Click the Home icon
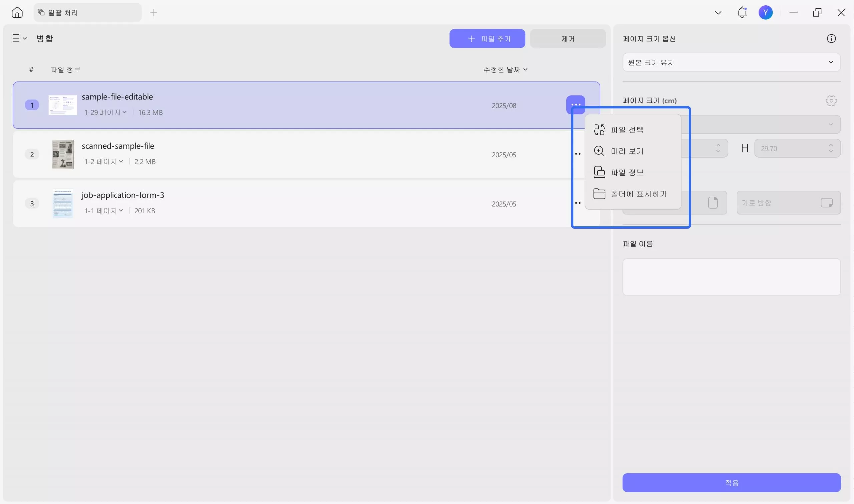Viewport: 854px width, 504px height. click(x=17, y=13)
